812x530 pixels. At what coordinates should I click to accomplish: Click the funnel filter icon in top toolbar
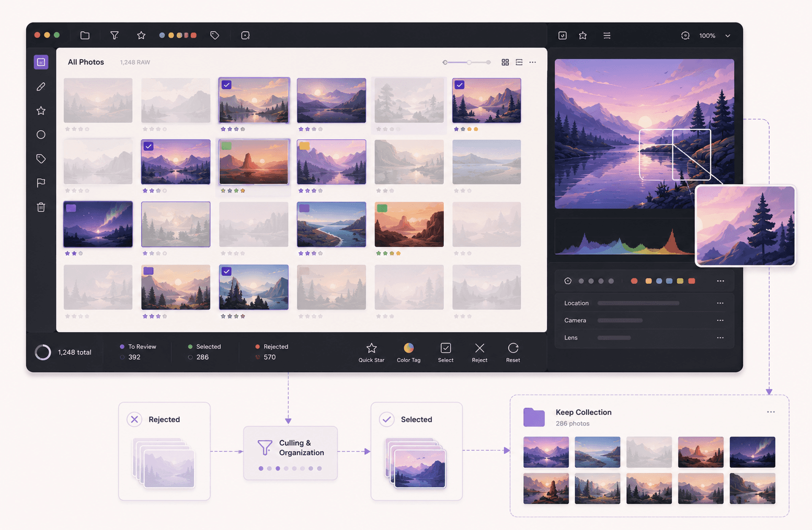(x=114, y=35)
